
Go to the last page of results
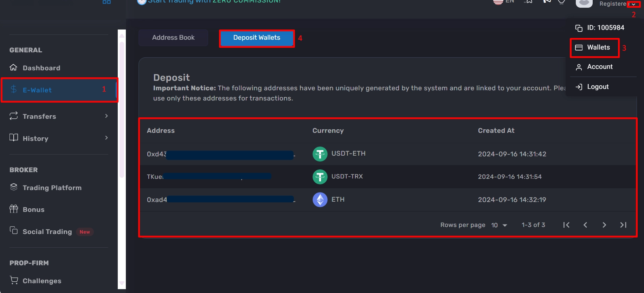623,225
